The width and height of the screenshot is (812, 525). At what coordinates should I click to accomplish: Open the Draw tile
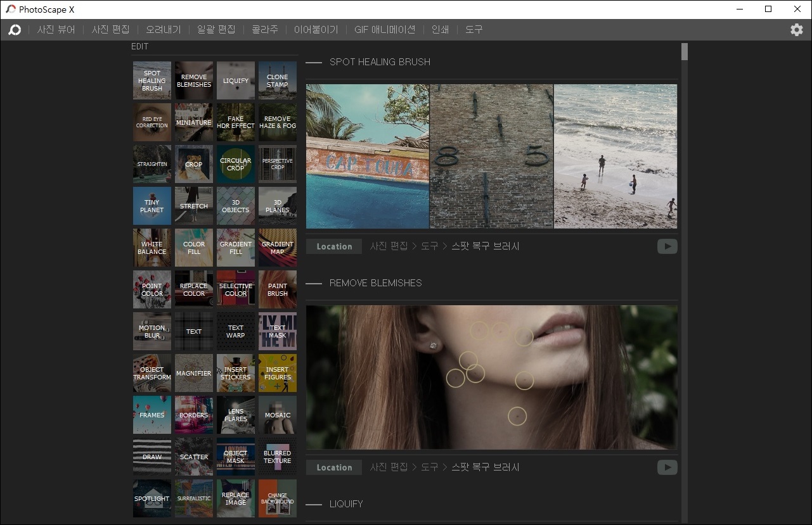152,457
